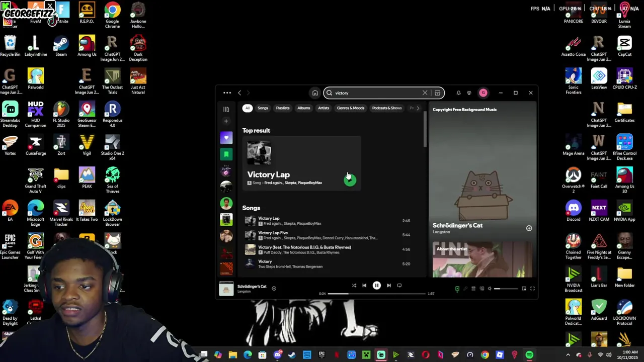The image size is (644, 362).
Task: Open the playback queue
Action: point(473,289)
